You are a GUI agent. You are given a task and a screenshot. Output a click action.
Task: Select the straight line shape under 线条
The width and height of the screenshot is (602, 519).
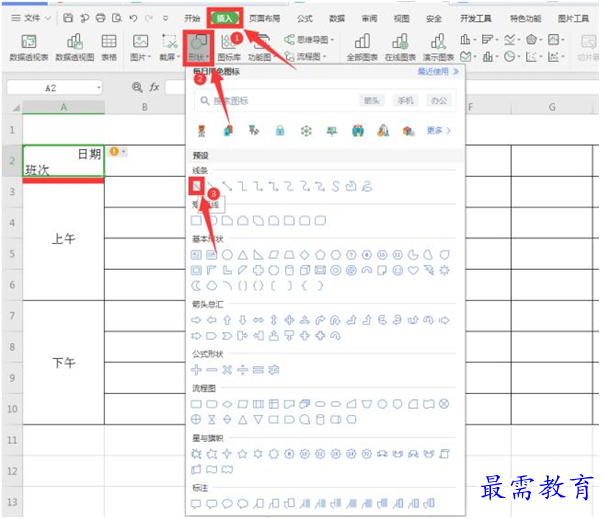pos(197,187)
